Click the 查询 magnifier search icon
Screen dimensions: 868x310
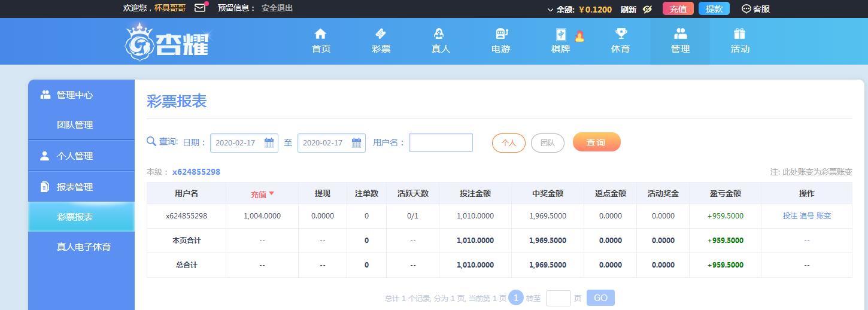coord(151,141)
